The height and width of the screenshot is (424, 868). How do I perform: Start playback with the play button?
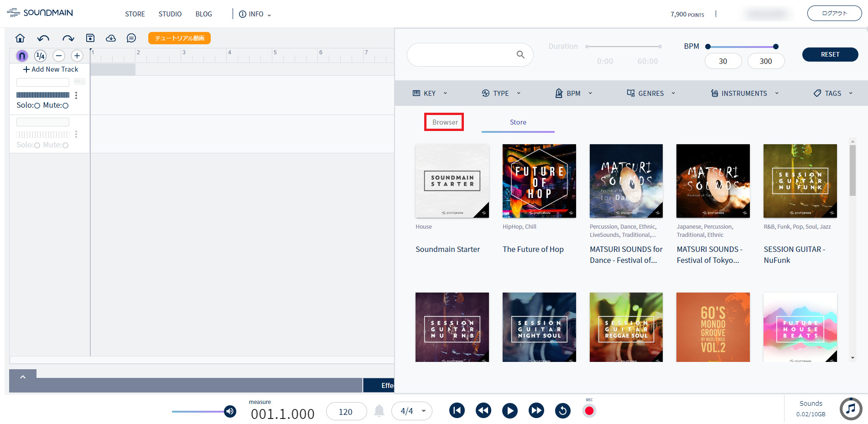tap(510, 411)
